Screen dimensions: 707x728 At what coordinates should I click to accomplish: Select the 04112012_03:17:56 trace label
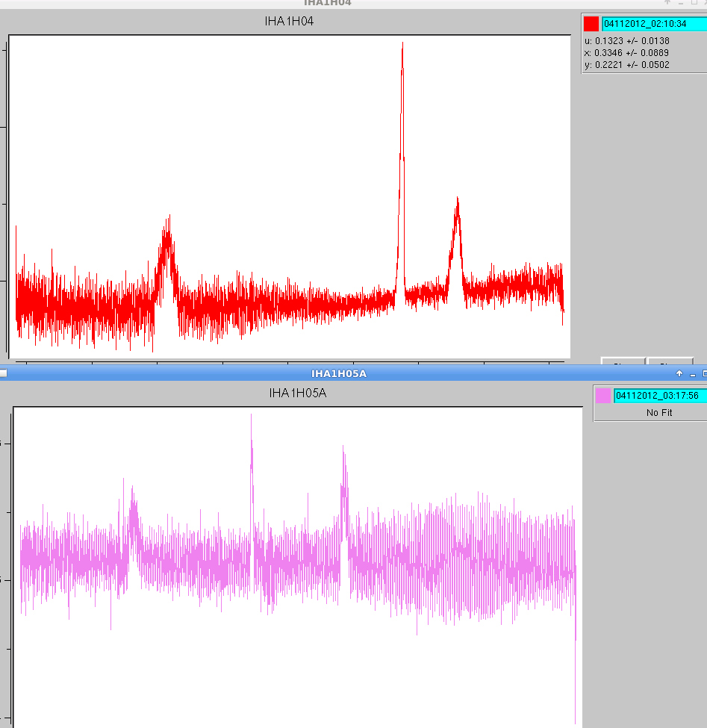[x=660, y=396]
